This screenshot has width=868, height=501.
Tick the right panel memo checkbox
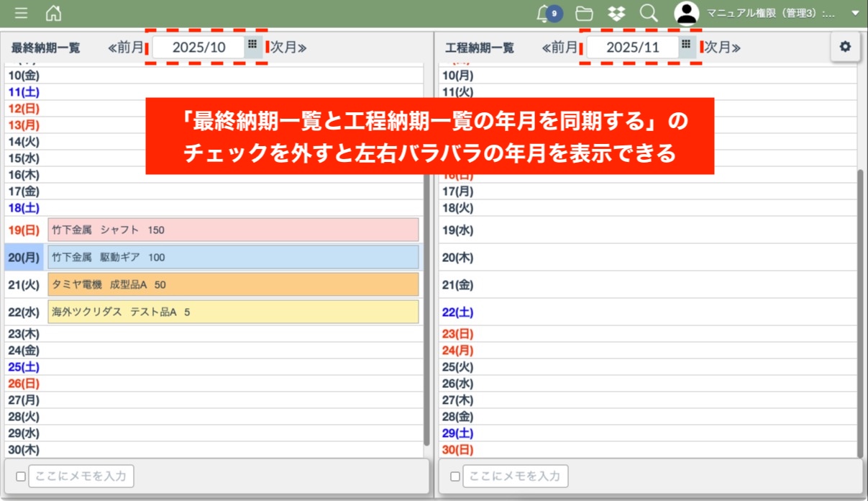point(455,477)
